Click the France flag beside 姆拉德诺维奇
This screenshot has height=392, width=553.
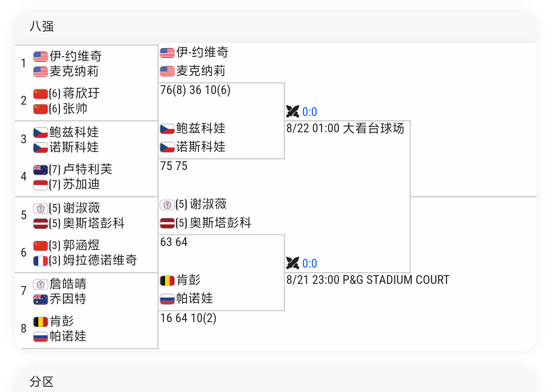[40, 261]
